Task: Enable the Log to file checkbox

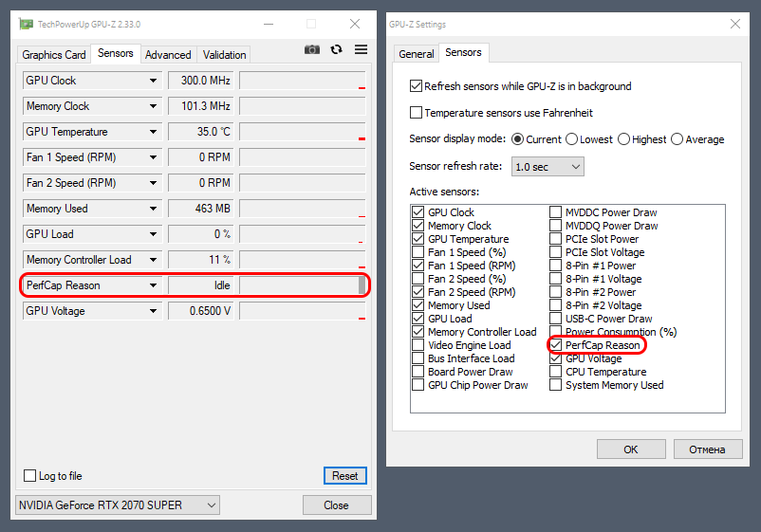Action: (30, 476)
